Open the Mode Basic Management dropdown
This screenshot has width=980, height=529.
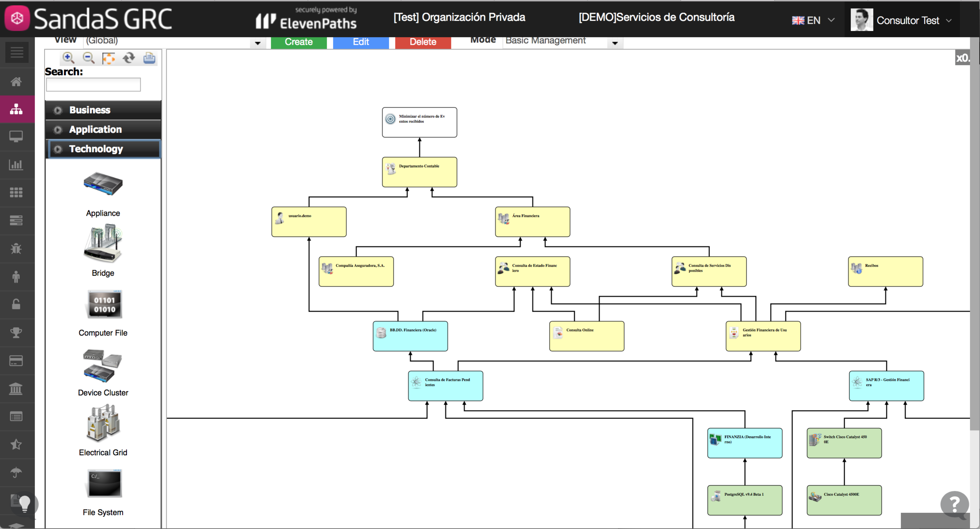615,43
